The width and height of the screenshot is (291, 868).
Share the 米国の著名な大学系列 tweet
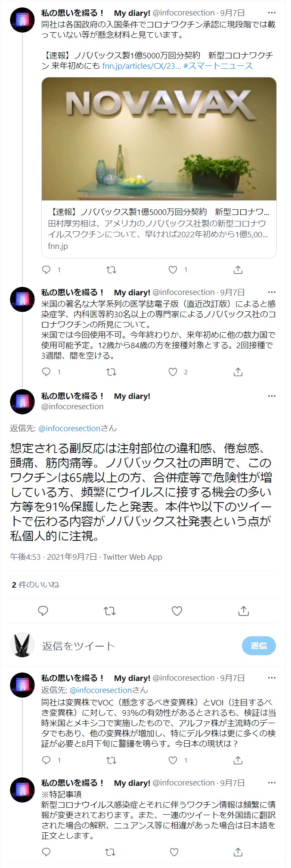point(238,372)
